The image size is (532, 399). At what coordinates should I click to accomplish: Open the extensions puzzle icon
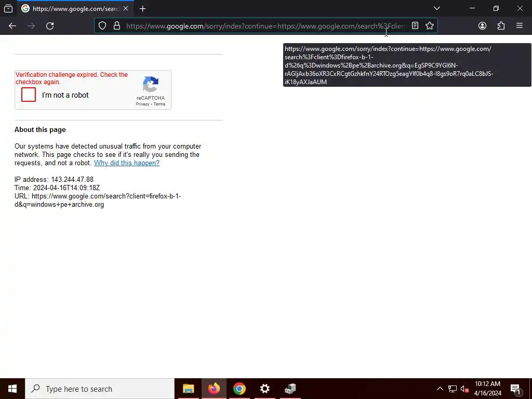501,26
